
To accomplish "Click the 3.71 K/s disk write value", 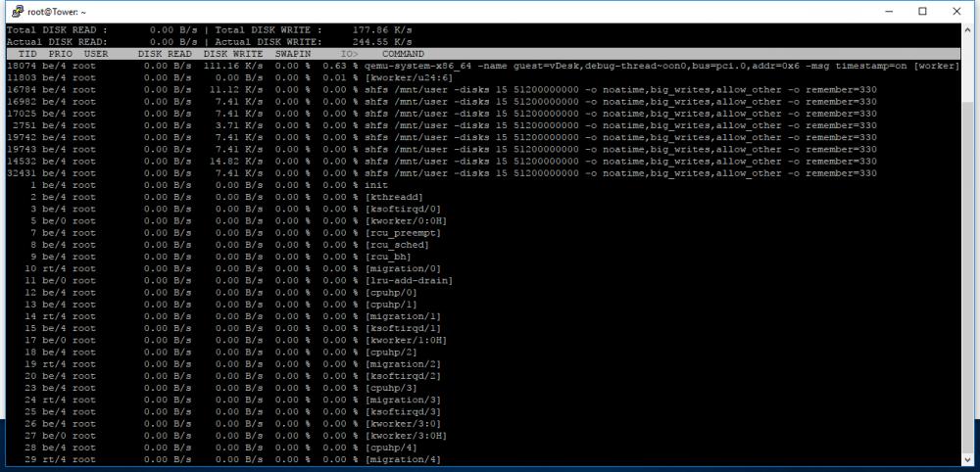I will tap(239, 125).
